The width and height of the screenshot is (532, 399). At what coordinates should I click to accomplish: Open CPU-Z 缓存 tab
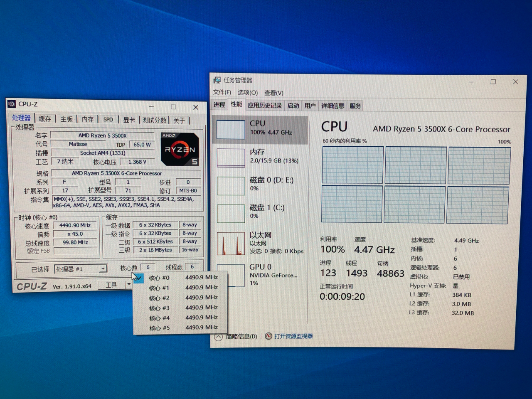(45, 119)
